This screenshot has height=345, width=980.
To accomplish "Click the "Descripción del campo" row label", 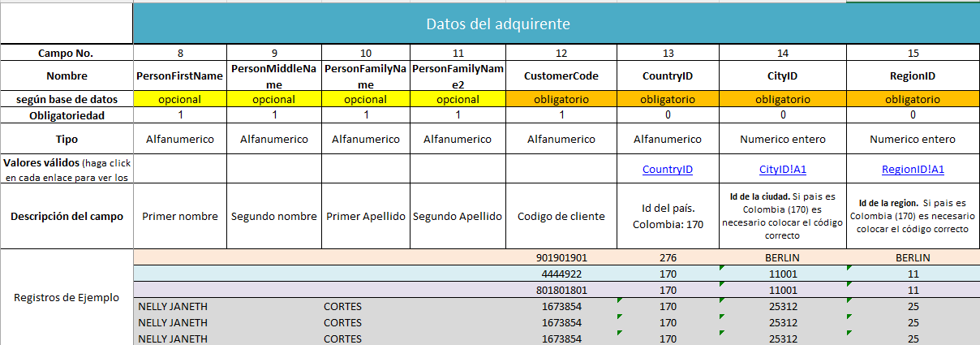I will pos(66,216).
